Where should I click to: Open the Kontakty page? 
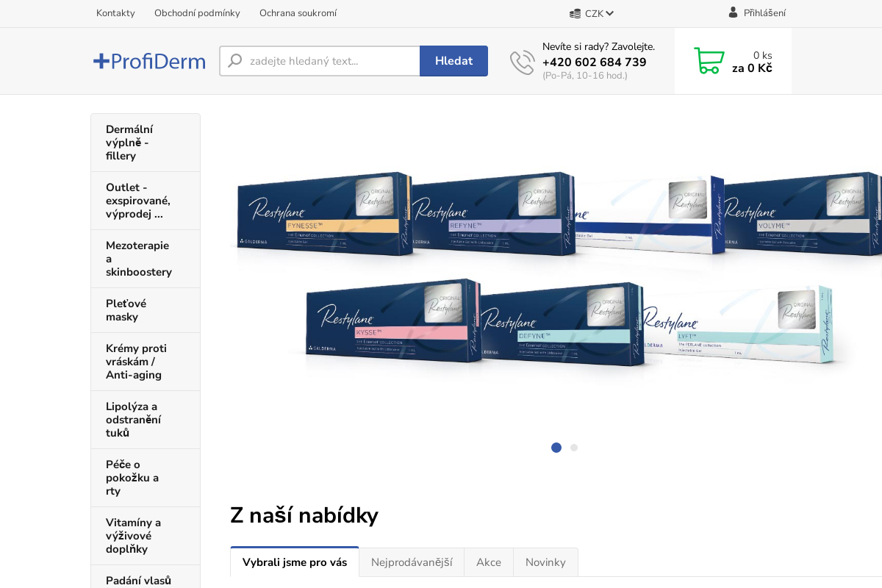(x=115, y=12)
